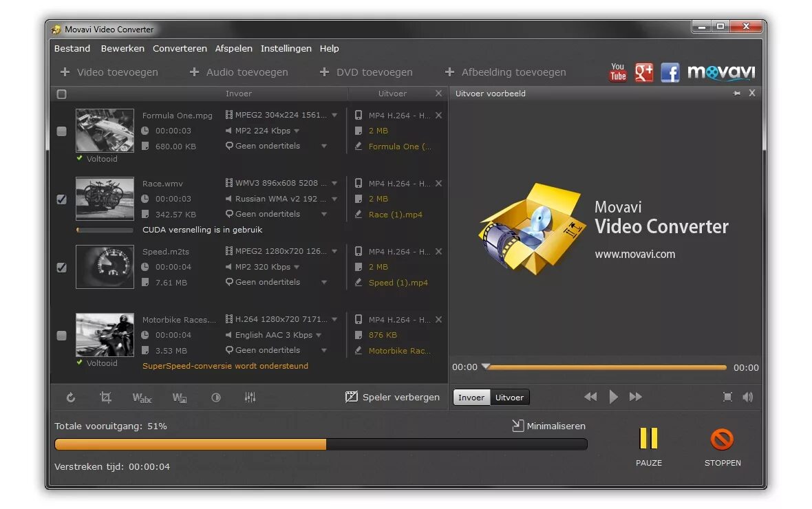Click the stop conversion icon
The width and height of the screenshot is (812, 509).
(722, 439)
